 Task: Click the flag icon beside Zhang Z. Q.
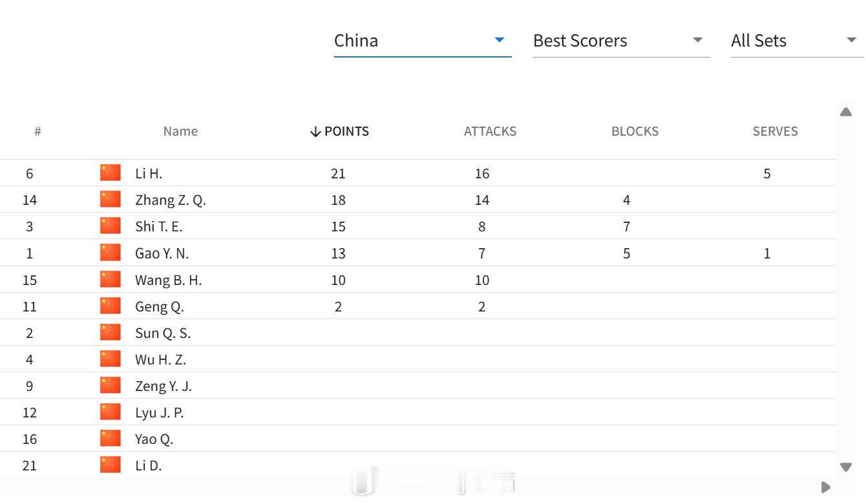[111, 199]
